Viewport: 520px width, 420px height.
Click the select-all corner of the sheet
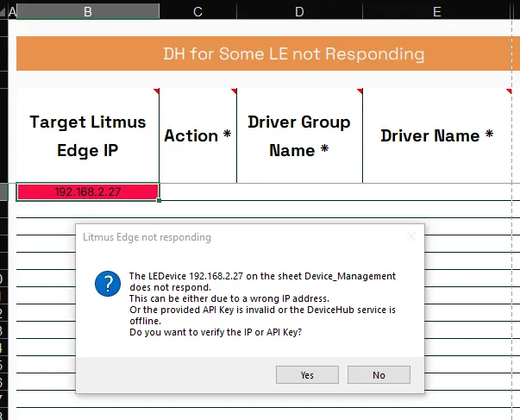click(3, 11)
